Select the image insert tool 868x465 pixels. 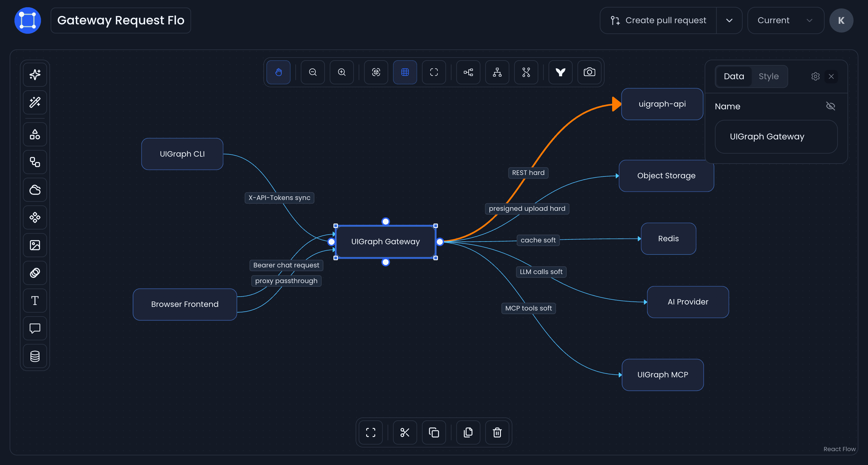[35, 245]
